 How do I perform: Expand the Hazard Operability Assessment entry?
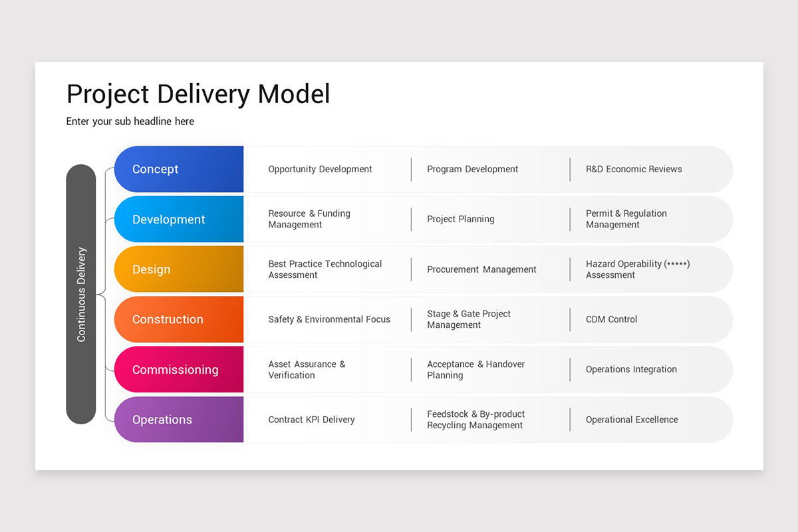[x=637, y=269]
